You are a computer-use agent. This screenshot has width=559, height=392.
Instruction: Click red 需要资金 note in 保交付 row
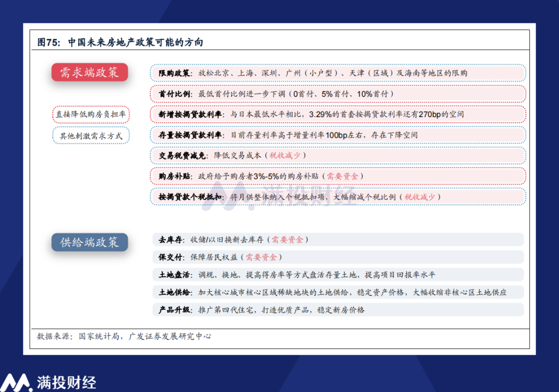coord(261,257)
